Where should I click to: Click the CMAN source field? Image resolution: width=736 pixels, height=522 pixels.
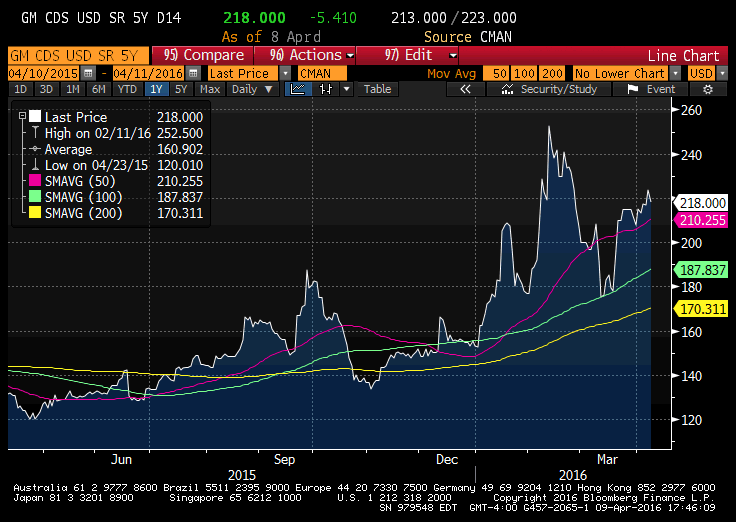[x=322, y=74]
